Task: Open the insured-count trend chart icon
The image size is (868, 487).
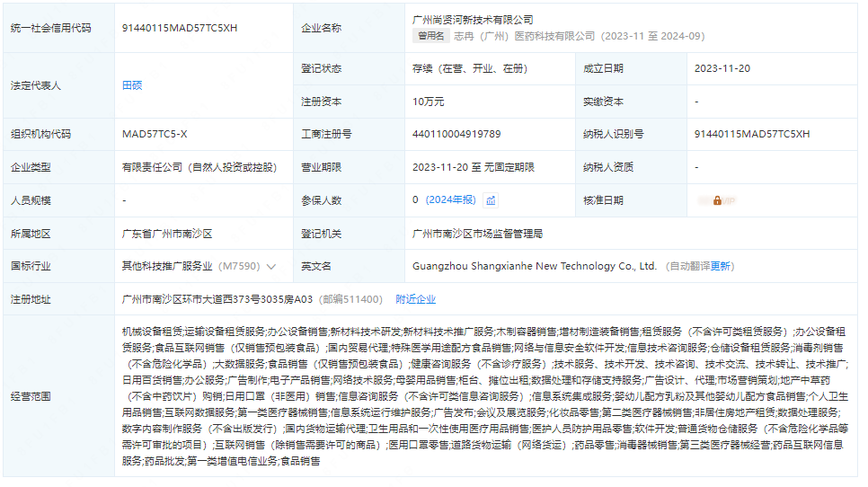Action: pos(491,200)
